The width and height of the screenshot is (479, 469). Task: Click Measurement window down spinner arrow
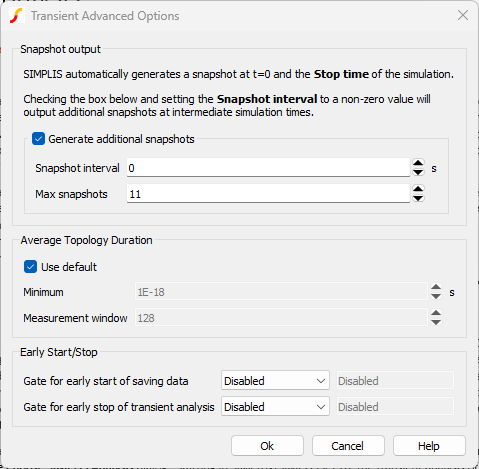436,322
